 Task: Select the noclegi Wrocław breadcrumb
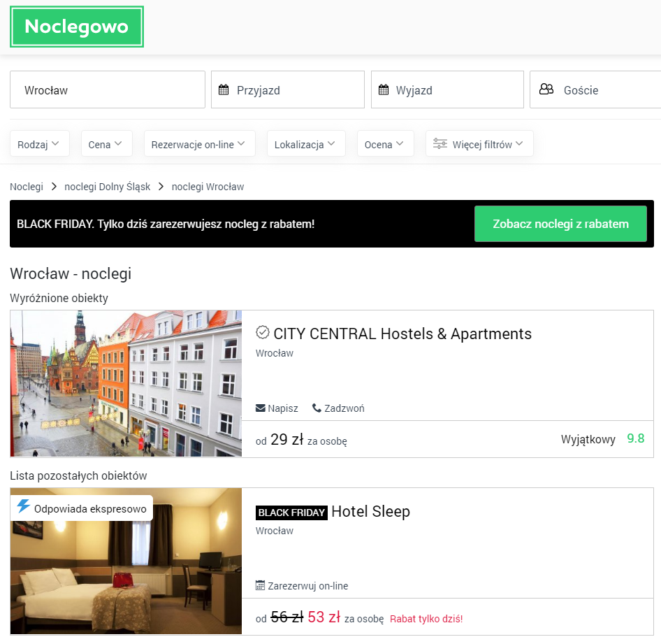point(208,187)
